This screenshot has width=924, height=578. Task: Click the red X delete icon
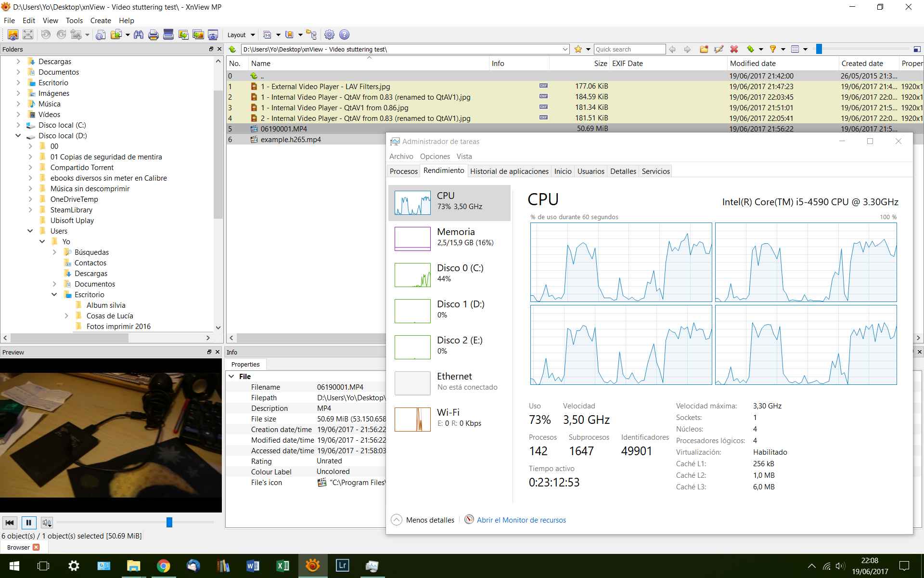[x=734, y=49]
